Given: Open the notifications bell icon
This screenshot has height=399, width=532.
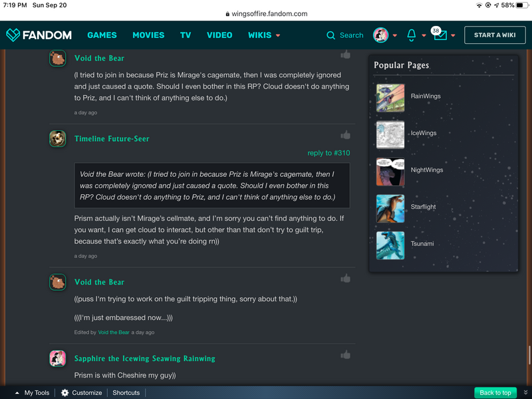Looking at the screenshot, I should coord(411,35).
